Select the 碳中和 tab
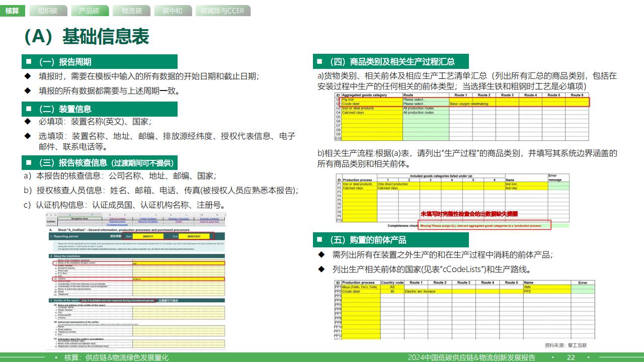 click(x=173, y=11)
